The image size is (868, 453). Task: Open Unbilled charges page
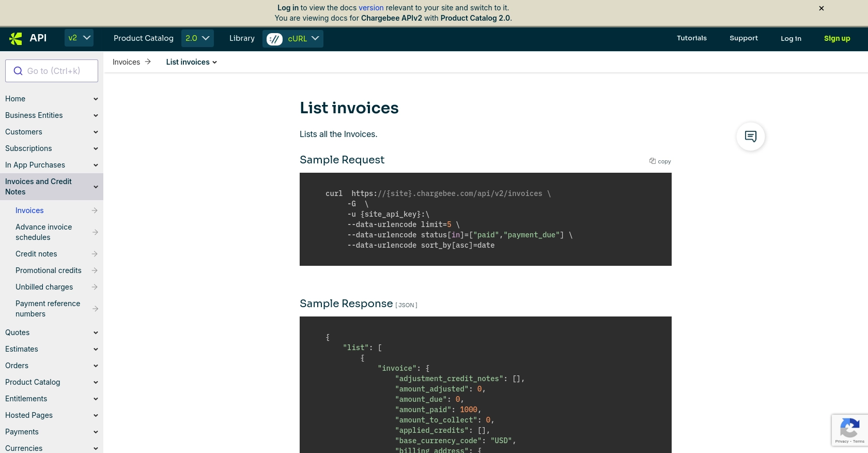pyautogui.click(x=44, y=287)
